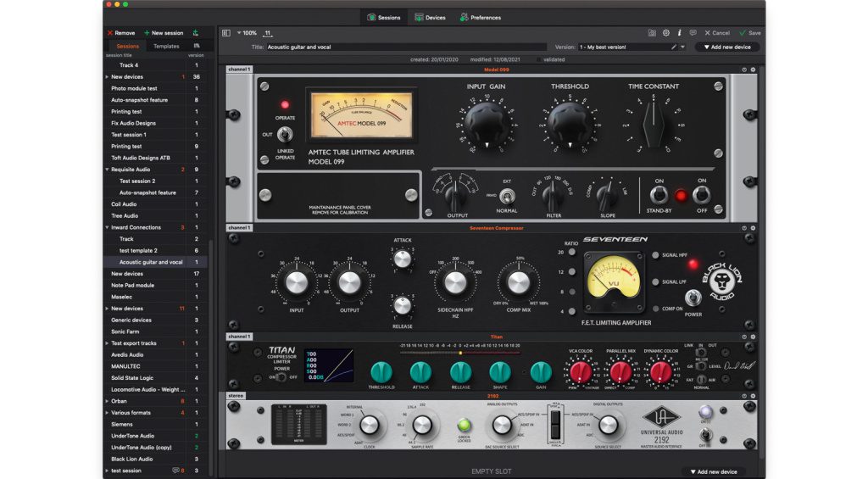Viewport: 868px width, 479px height.
Task: Collapse the 'Requisite Audio' session group
Action: pos(107,170)
